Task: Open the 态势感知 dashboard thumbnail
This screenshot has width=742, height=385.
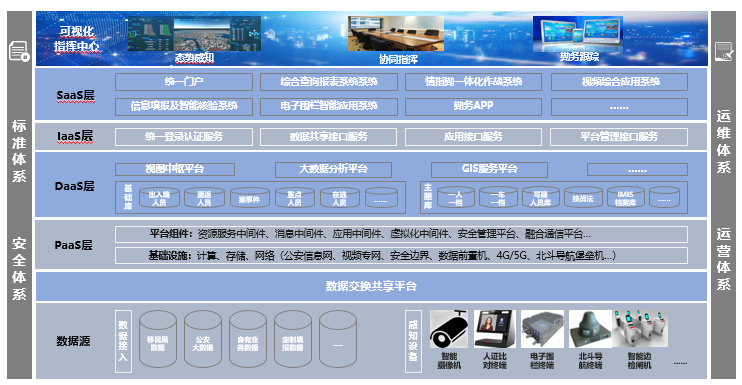Action: [x=194, y=34]
